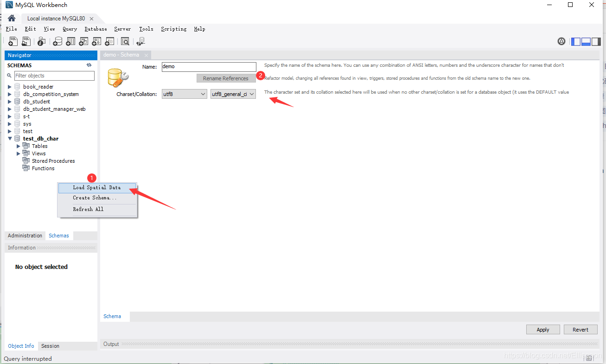606x364 pixels.
Task: Refresh the schemas list icon
Action: tap(89, 65)
